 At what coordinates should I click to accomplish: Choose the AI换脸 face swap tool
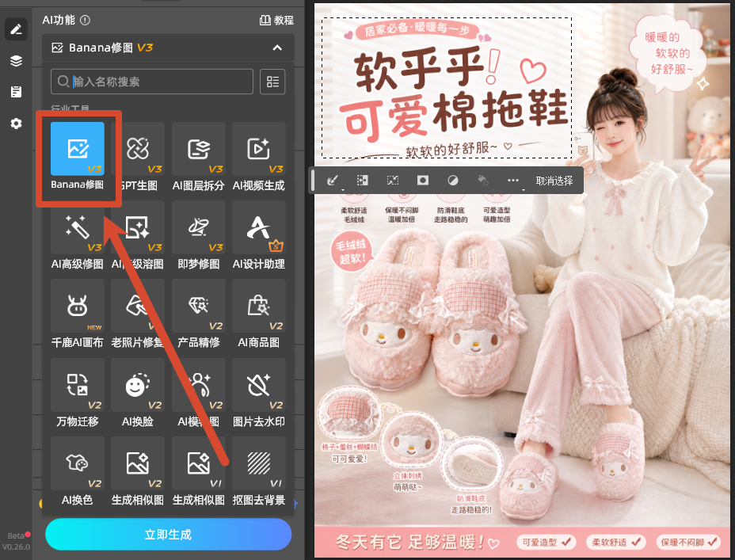pyautogui.click(x=138, y=393)
